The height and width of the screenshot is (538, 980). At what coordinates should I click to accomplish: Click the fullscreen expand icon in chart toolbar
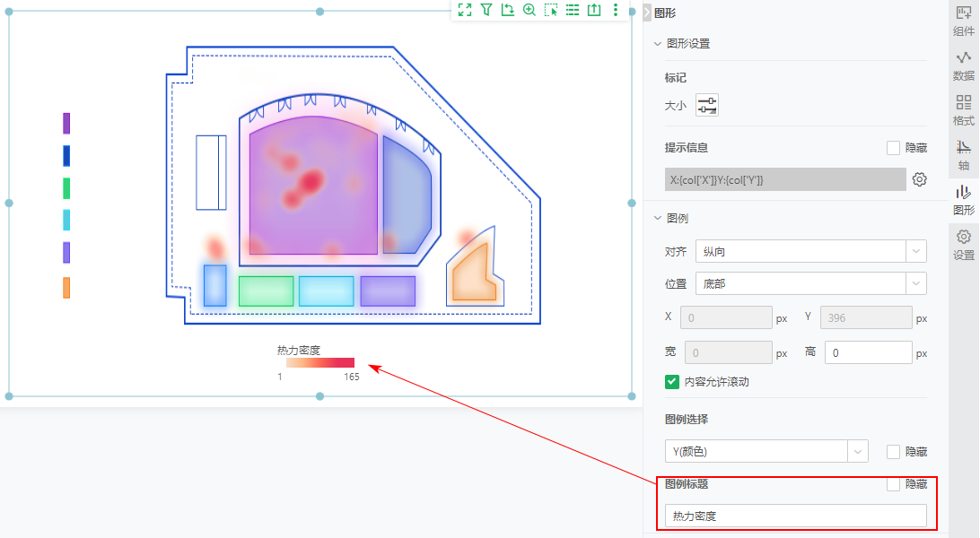click(464, 10)
